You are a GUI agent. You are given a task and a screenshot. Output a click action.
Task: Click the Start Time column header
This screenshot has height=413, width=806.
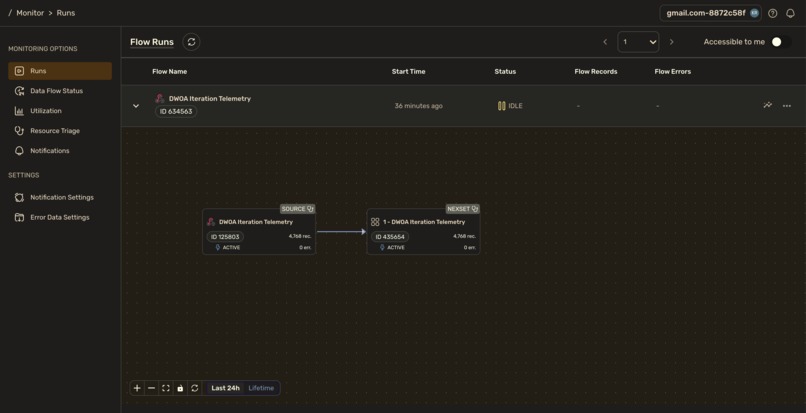pyautogui.click(x=409, y=71)
